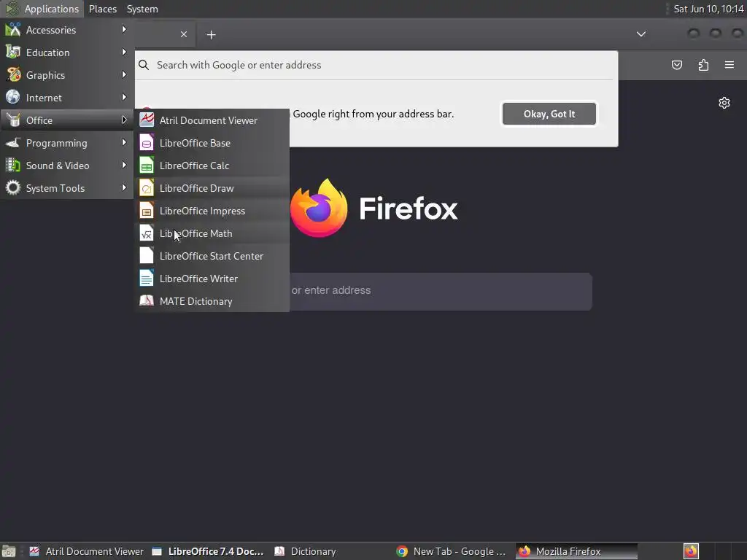Screen dimensions: 747x560
Task: Open LibreOffice Start Center entry
Action: pos(212,256)
